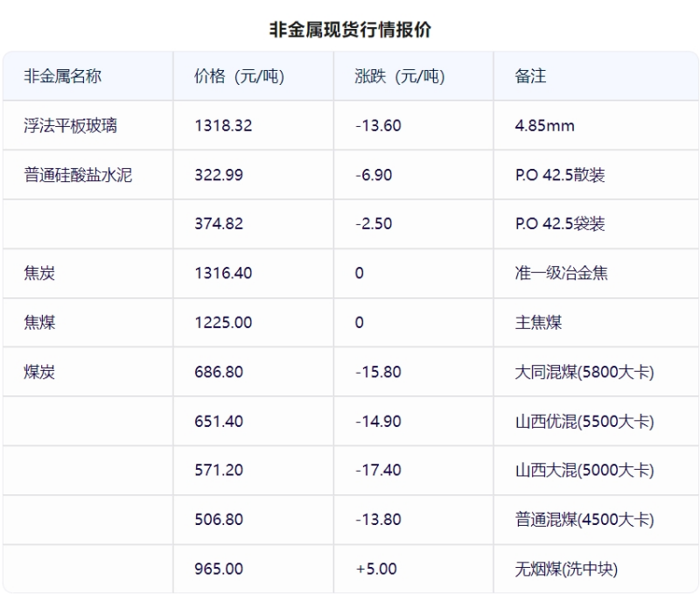Click price 965.00 for anthracite
Image resolution: width=700 pixels, height=595 pixels.
(219, 569)
